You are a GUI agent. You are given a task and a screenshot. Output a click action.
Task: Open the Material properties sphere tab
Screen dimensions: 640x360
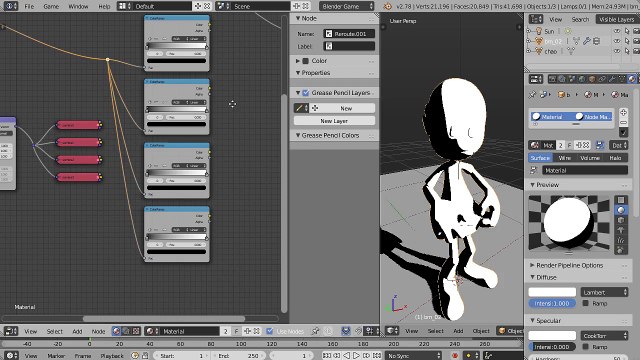[632, 79]
